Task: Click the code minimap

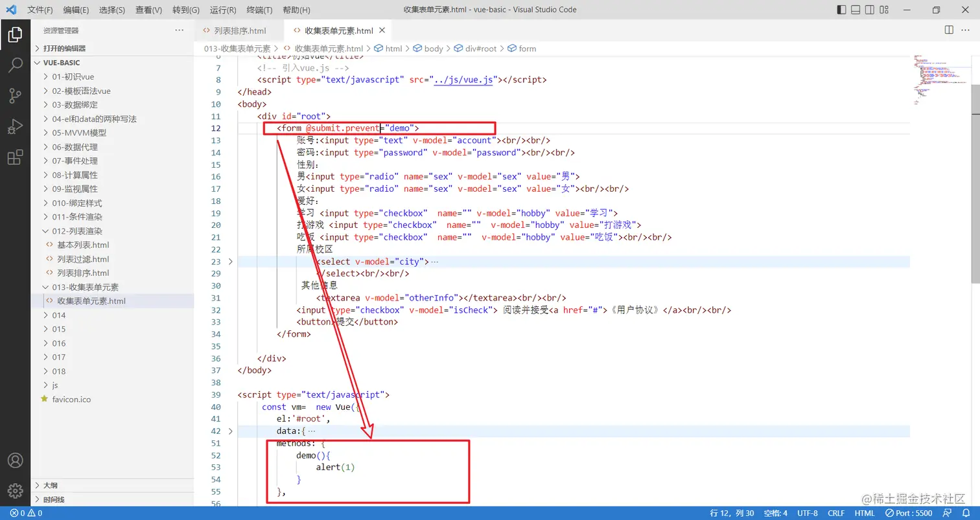Action: (940, 79)
